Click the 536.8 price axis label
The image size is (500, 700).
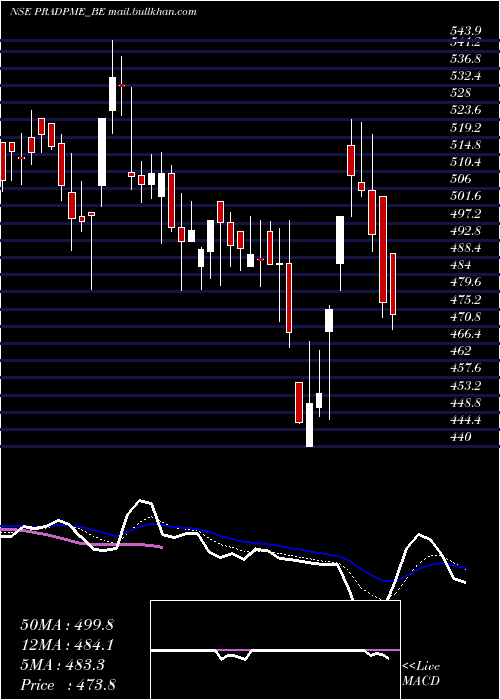(466, 59)
